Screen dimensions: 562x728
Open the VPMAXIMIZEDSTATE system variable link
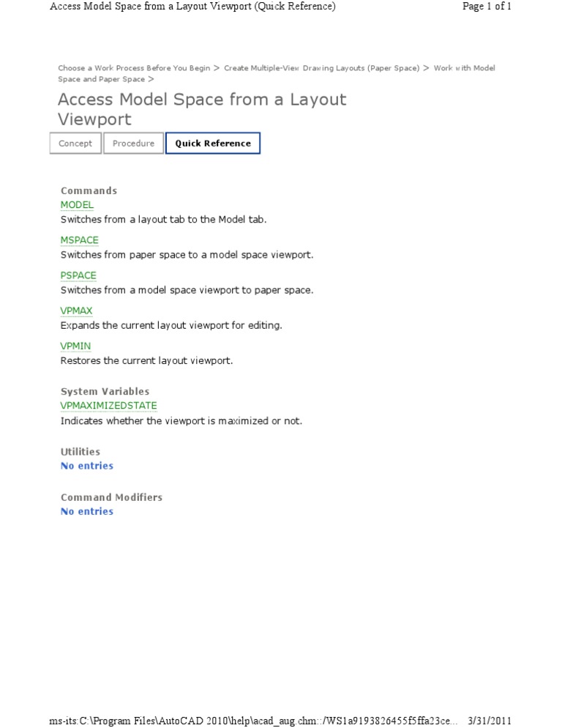(108, 406)
